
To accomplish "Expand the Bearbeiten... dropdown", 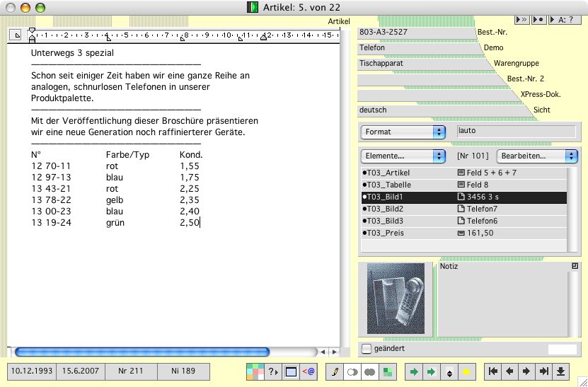I will [537, 155].
